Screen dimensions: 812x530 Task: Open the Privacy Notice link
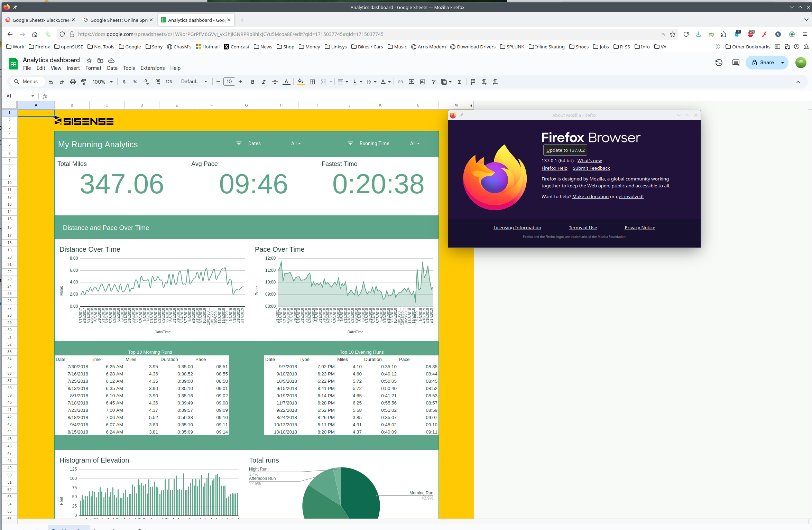(x=640, y=227)
